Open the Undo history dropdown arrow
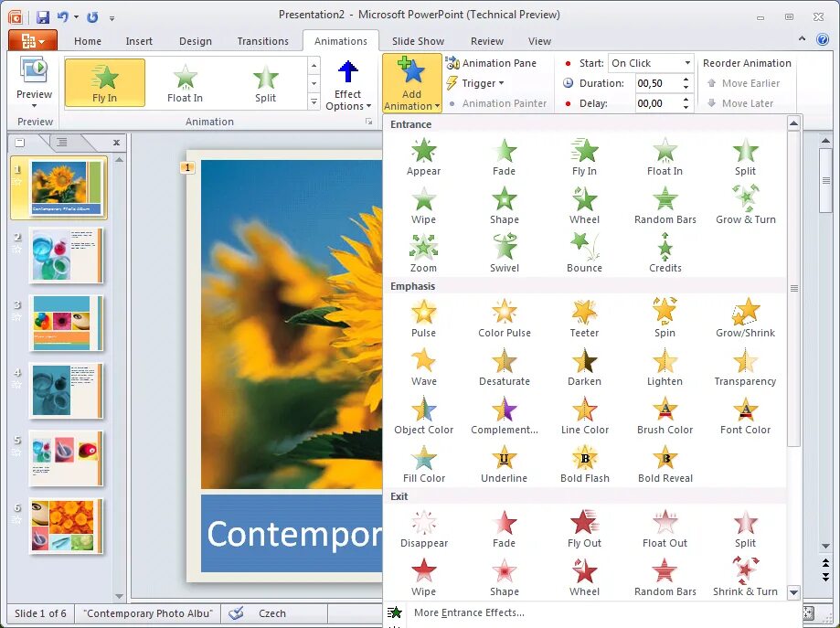840x628 pixels. [x=76, y=17]
